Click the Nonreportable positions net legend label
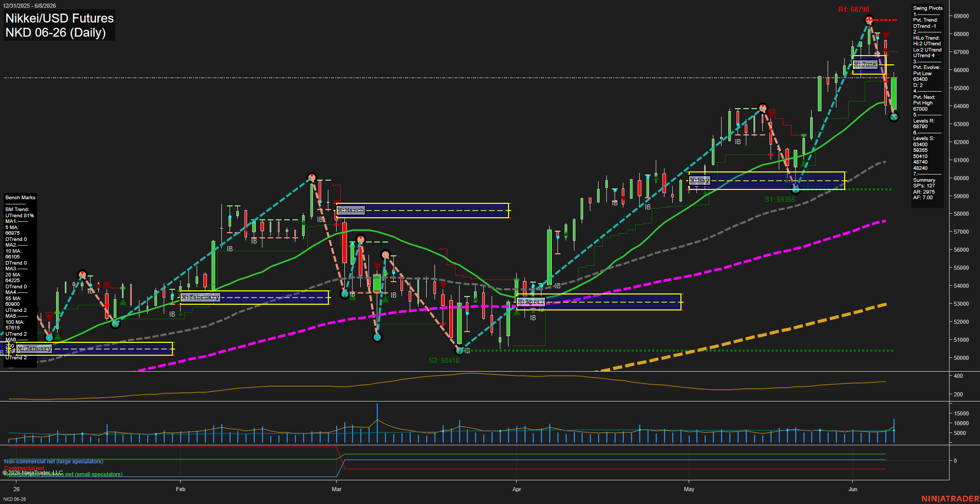 tap(63, 475)
